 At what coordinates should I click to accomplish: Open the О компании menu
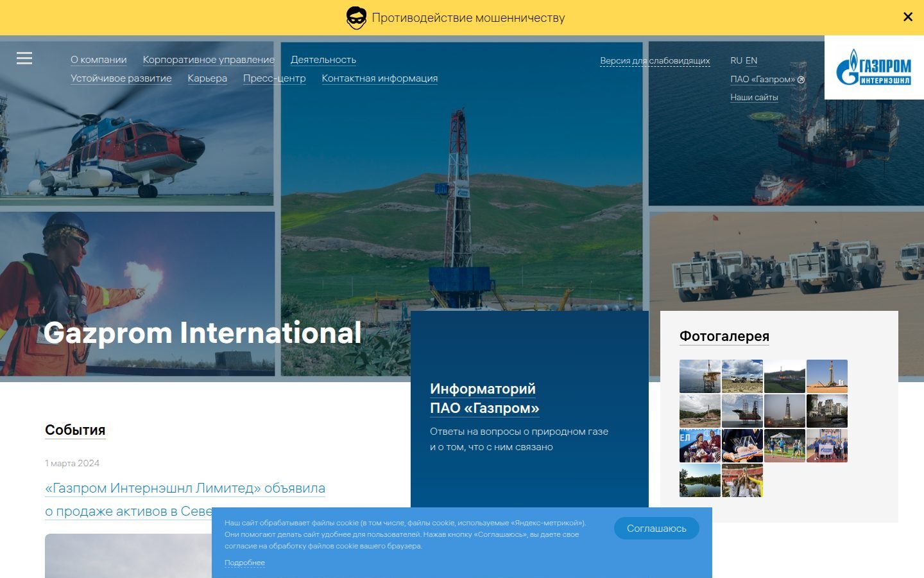(x=99, y=60)
